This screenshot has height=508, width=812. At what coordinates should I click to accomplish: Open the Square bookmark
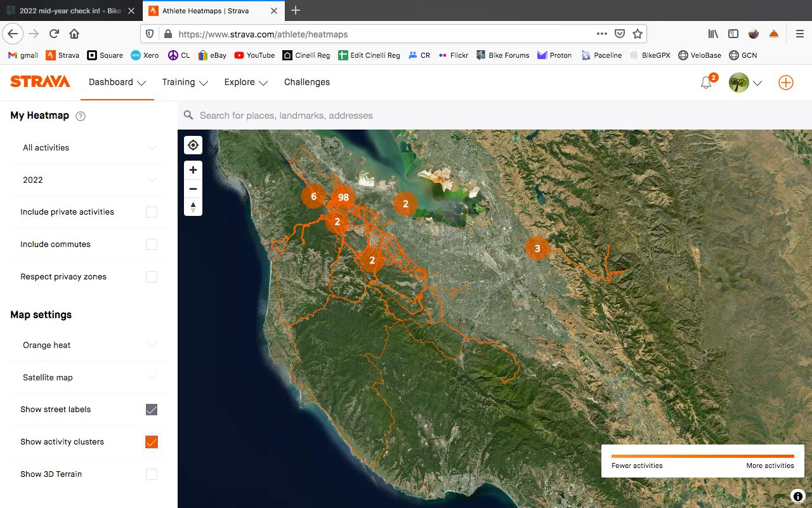click(105, 55)
